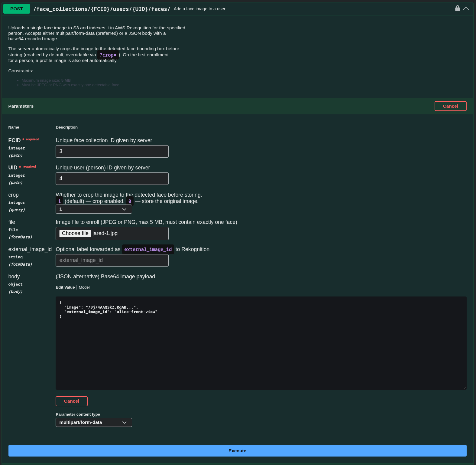Screen dimensions: 476x465
Task: Click the FCID parameter name
Action: pos(15,140)
